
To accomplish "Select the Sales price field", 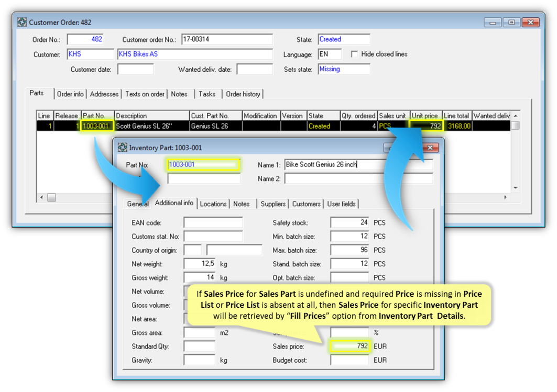I will (x=350, y=346).
